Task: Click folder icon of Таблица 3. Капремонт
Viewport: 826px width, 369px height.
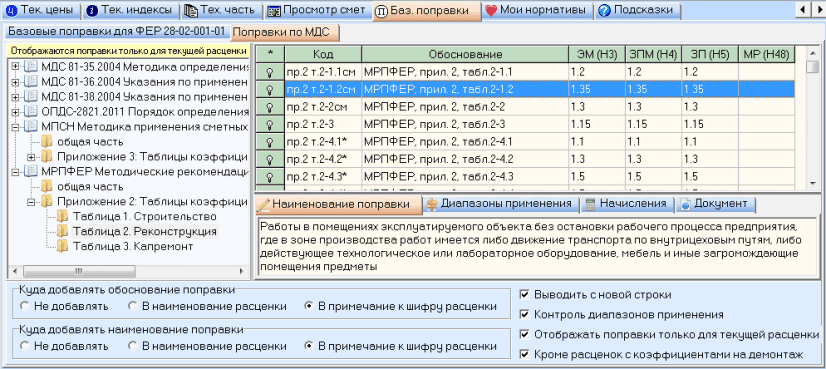Action: [x=63, y=246]
